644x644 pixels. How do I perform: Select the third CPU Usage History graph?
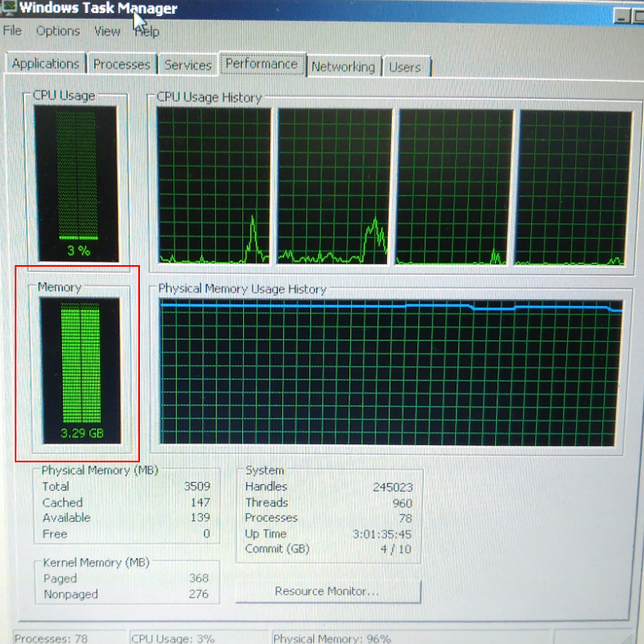point(454,187)
